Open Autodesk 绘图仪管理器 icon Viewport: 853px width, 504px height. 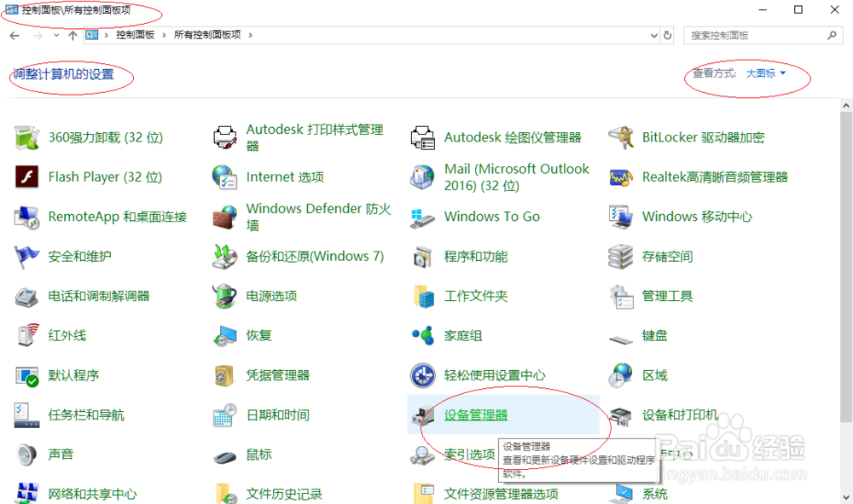pos(423,137)
